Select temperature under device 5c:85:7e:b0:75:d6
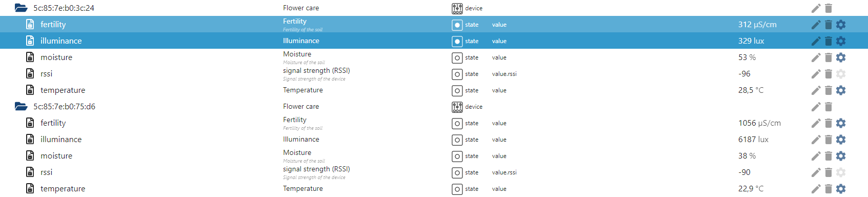 434,189
